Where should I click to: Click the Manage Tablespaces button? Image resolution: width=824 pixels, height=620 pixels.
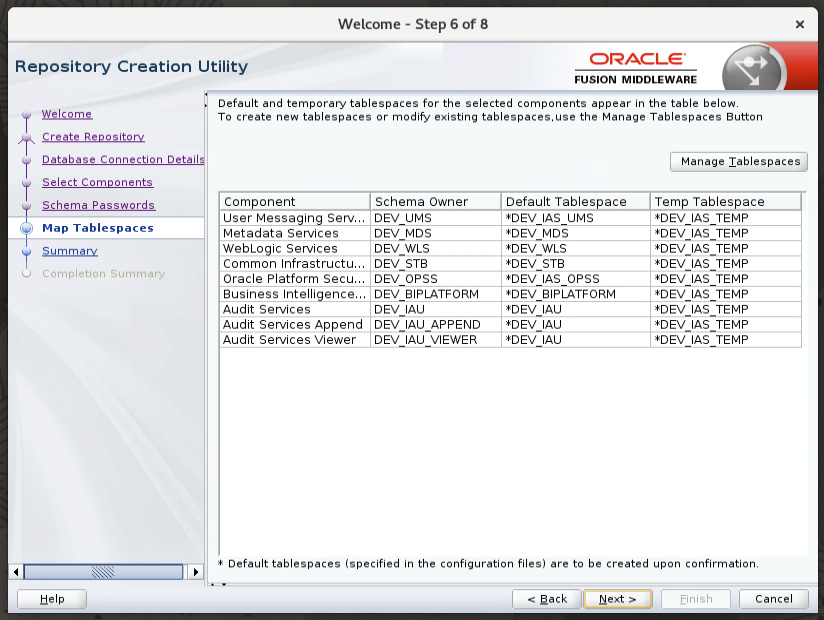pyautogui.click(x=738, y=161)
